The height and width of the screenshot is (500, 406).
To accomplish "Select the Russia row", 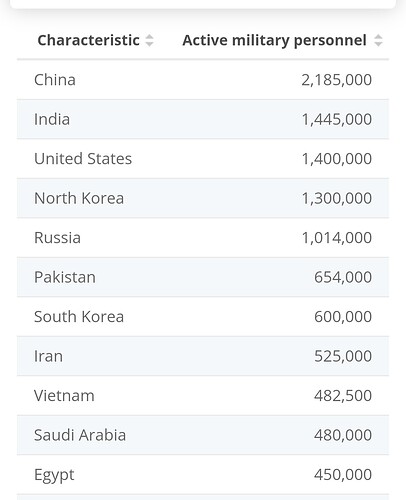I will 203,238.
